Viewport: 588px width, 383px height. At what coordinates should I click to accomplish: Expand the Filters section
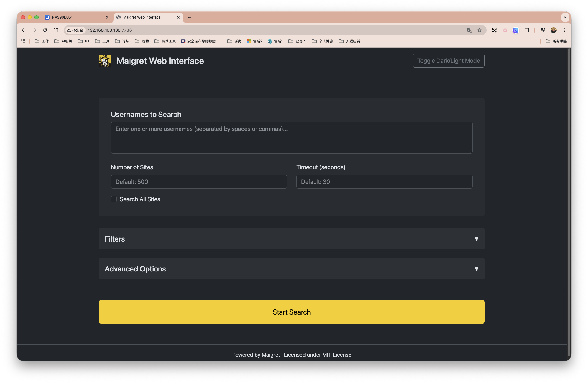click(292, 239)
